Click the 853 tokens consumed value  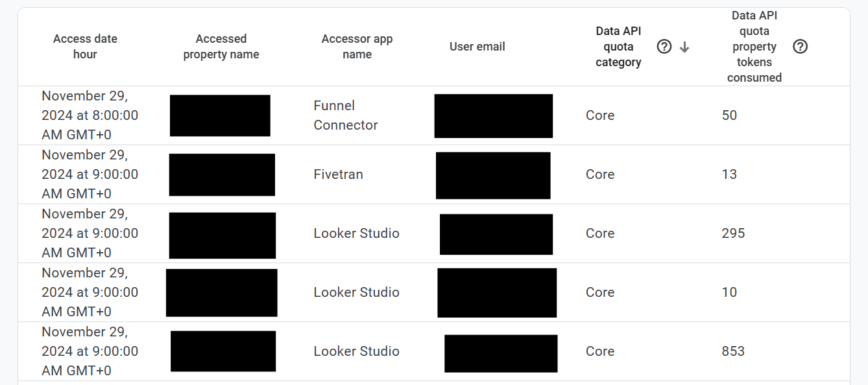(733, 351)
